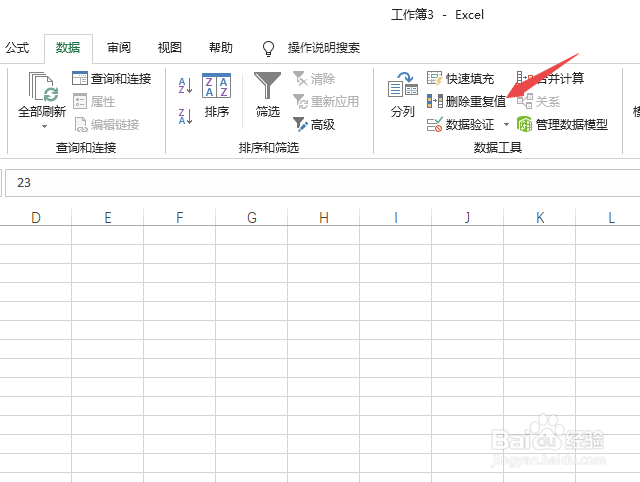This screenshot has width=640, height=482.
Task: Open the Sort (排序) dialog
Action: point(217,96)
